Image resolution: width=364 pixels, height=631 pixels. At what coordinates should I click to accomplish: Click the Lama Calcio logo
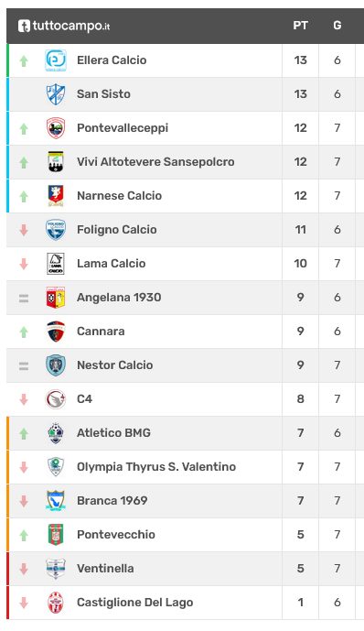(56, 264)
